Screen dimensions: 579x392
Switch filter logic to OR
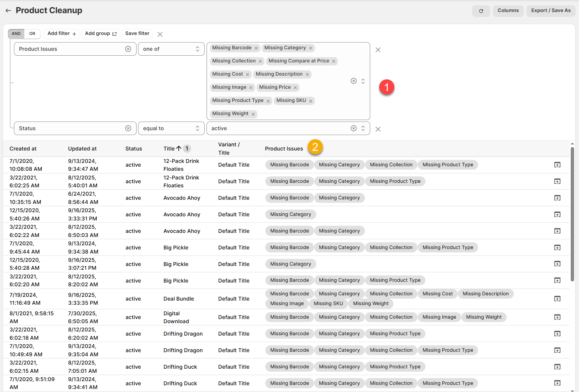coord(32,33)
